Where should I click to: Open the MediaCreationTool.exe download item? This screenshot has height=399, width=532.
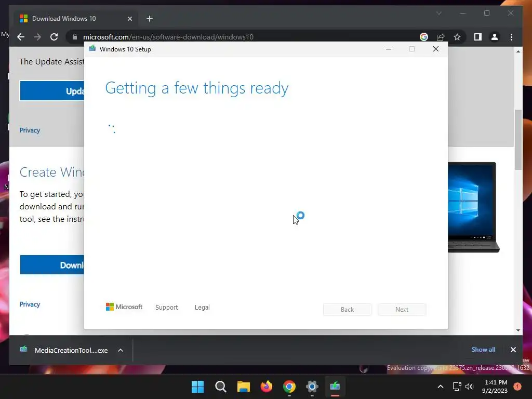pyautogui.click(x=64, y=350)
